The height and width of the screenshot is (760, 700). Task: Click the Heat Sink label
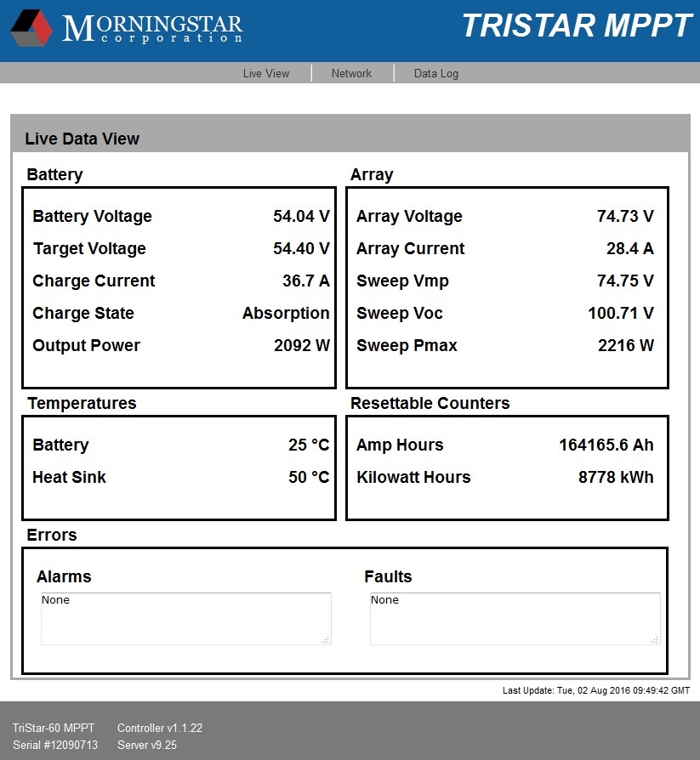point(69,477)
